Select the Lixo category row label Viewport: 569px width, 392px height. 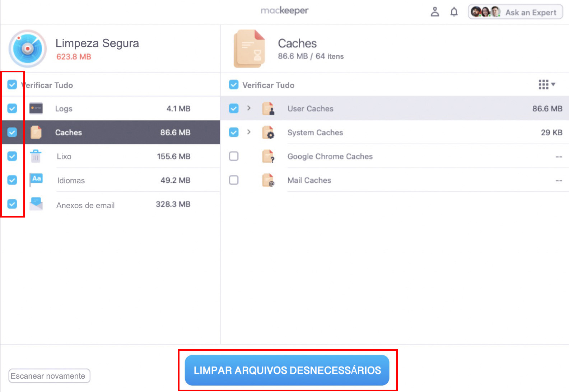pos(64,157)
